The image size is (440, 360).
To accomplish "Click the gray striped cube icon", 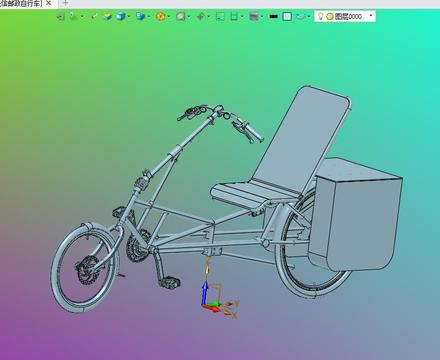I will click(x=254, y=16).
